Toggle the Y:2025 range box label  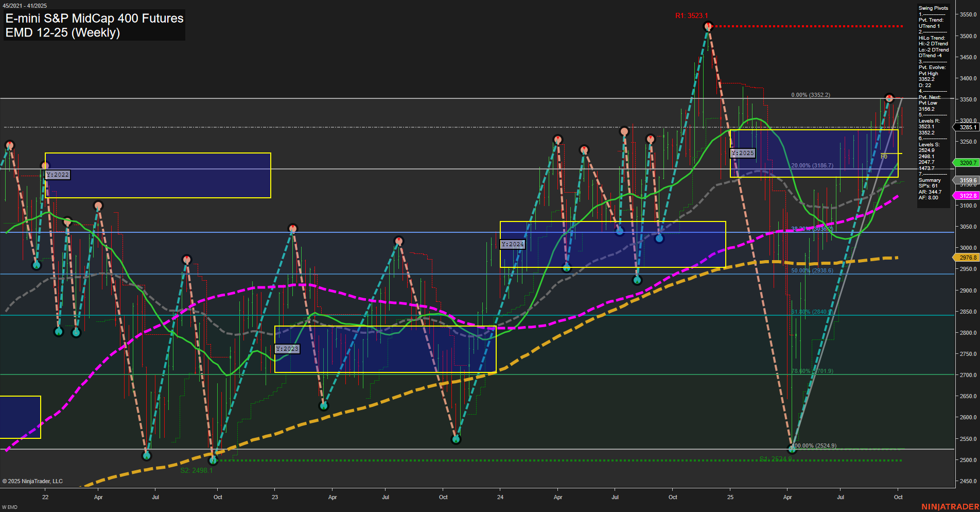pos(743,153)
